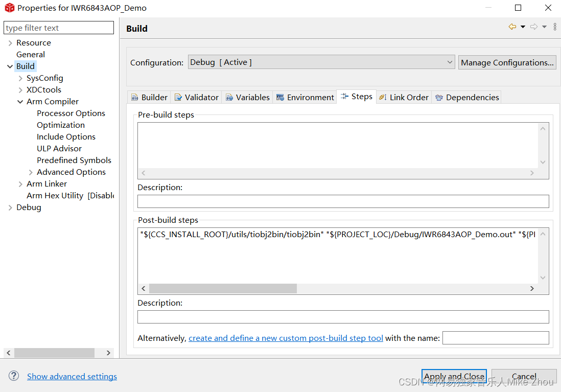Expand the SysConfig node
Image resolution: width=561 pixels, height=392 pixels.
pos(20,78)
